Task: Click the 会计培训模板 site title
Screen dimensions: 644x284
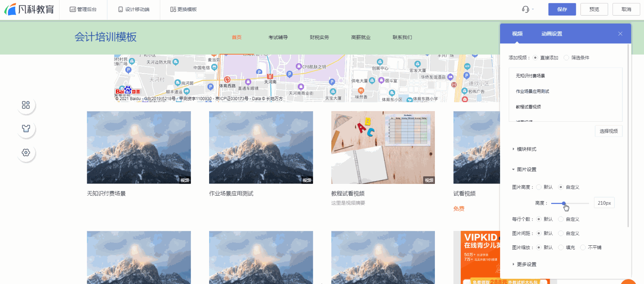Action: (105, 37)
